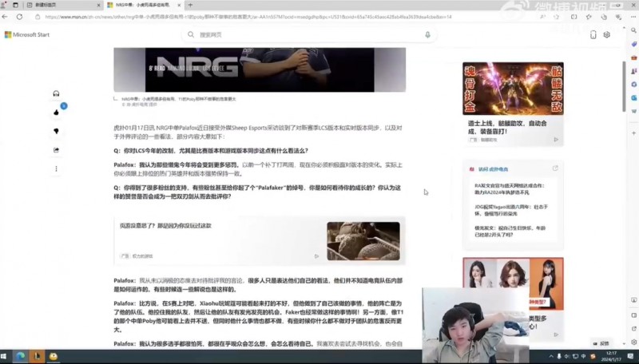Viewport: 639px width, 364px height.
Task: Open the sidebar tools briefcase icon
Action: click(633, 57)
